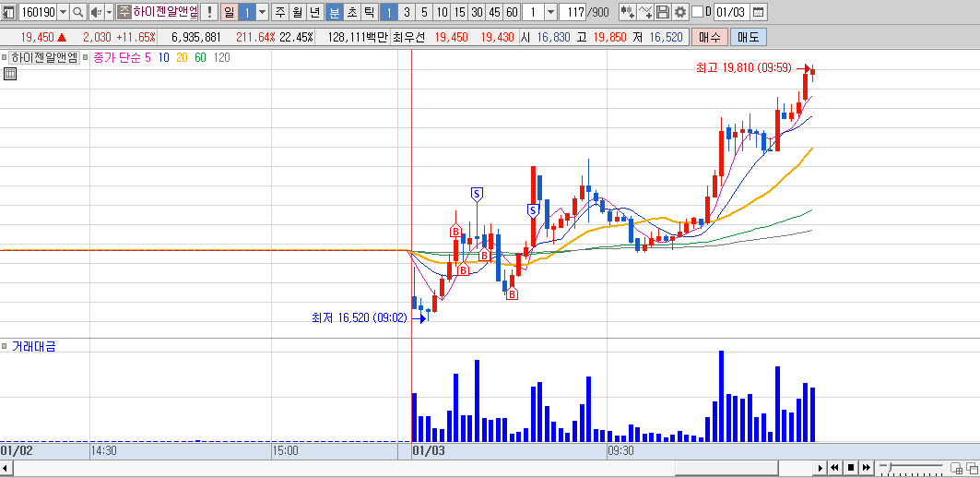The image size is (980, 478).
Task: Choose the 3-minute interval button
Action: (x=407, y=12)
